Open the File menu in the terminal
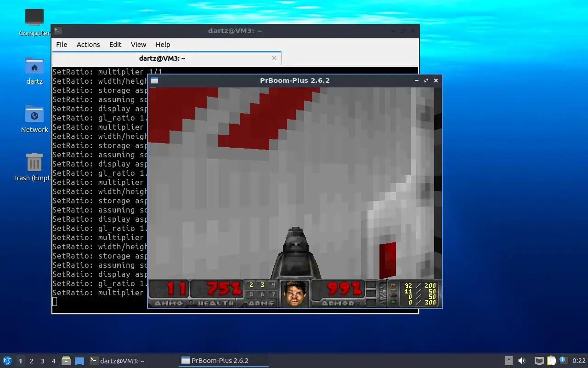The height and width of the screenshot is (368, 588). click(62, 45)
